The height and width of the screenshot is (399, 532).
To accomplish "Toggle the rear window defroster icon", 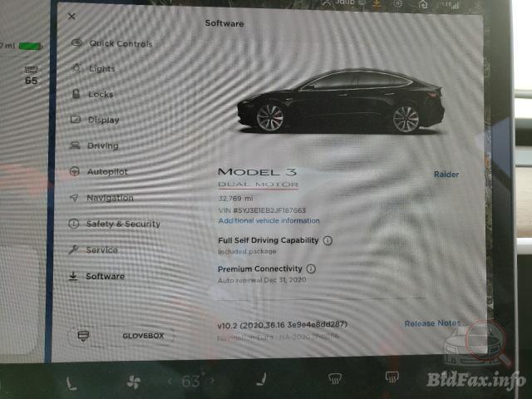I will tap(392, 377).
